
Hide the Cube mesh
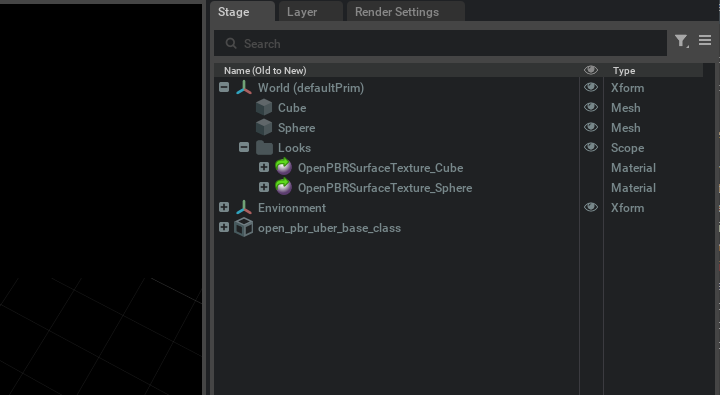(591, 107)
